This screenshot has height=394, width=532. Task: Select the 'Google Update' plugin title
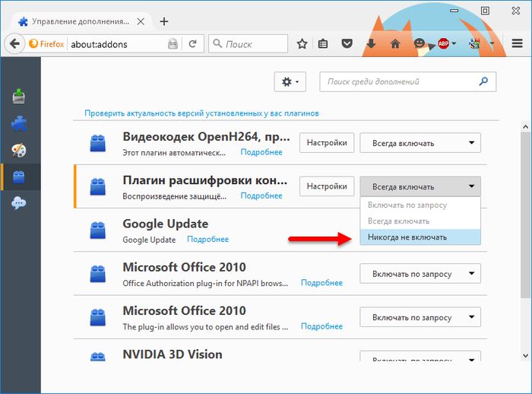point(165,224)
